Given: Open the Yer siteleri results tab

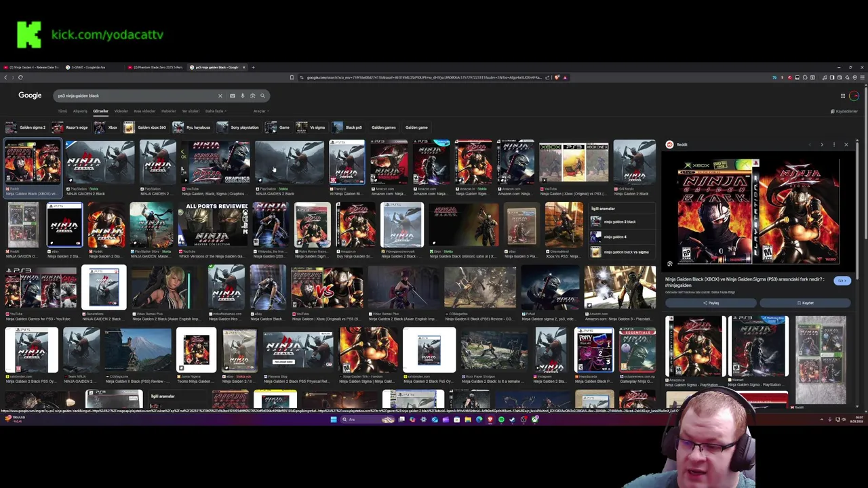Looking at the screenshot, I should pyautogui.click(x=191, y=111).
